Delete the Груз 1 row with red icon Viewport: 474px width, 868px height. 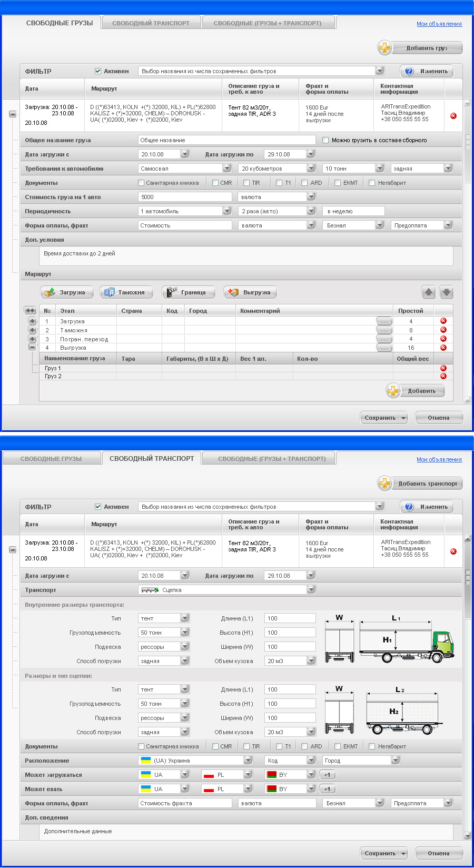(443, 368)
